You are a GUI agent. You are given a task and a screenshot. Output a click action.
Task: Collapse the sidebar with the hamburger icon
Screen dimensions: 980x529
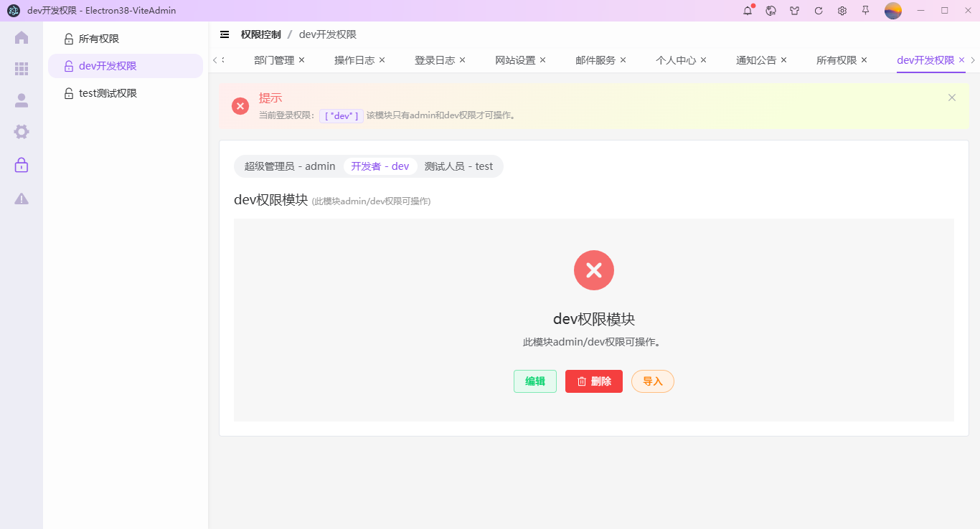[x=225, y=34]
